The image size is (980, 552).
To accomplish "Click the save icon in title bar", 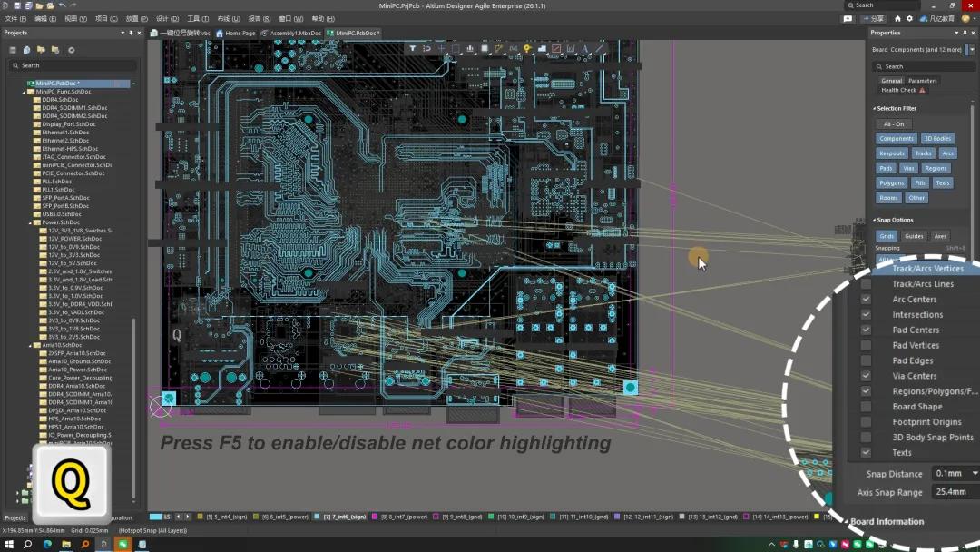I will tap(17, 5).
